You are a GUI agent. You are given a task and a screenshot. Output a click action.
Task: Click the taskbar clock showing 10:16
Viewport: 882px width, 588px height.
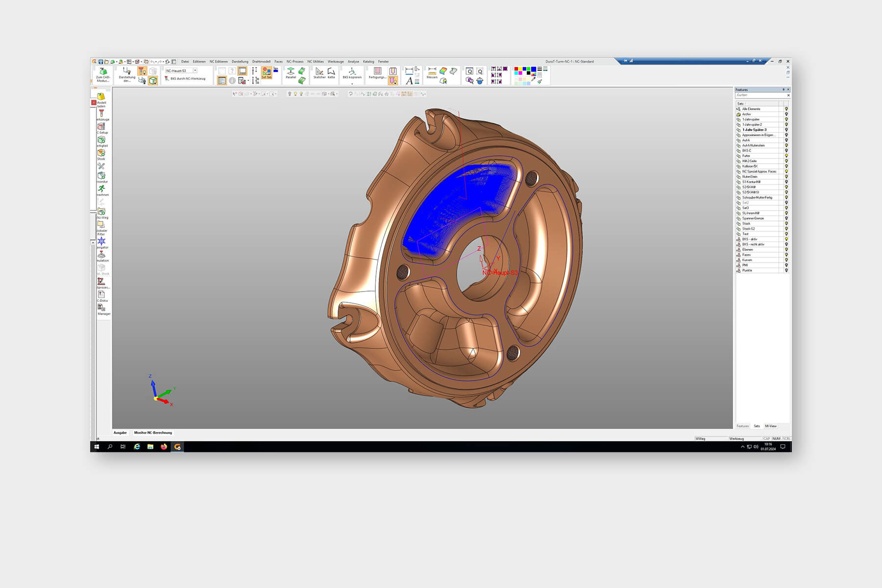click(768, 447)
